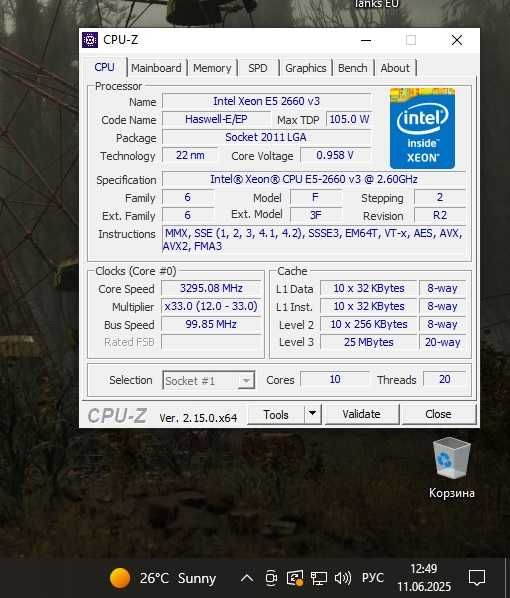Click the Revision value R2
510x598 pixels.
[440, 215]
